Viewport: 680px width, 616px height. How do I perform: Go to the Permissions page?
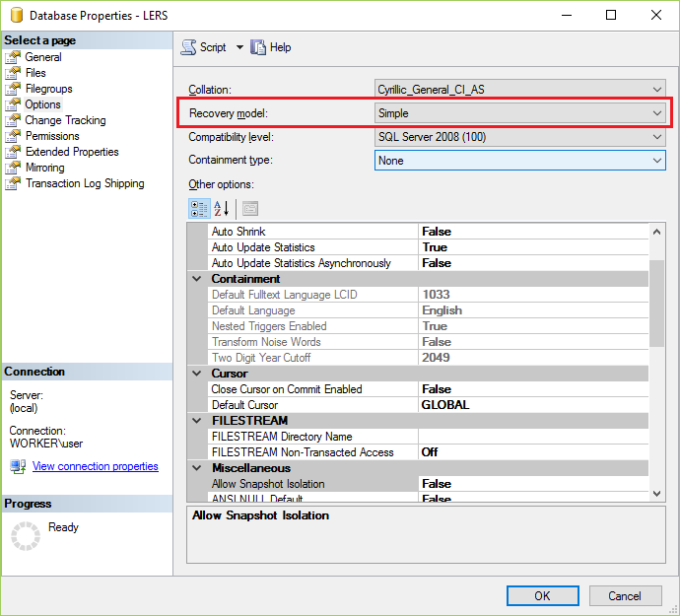tap(52, 136)
